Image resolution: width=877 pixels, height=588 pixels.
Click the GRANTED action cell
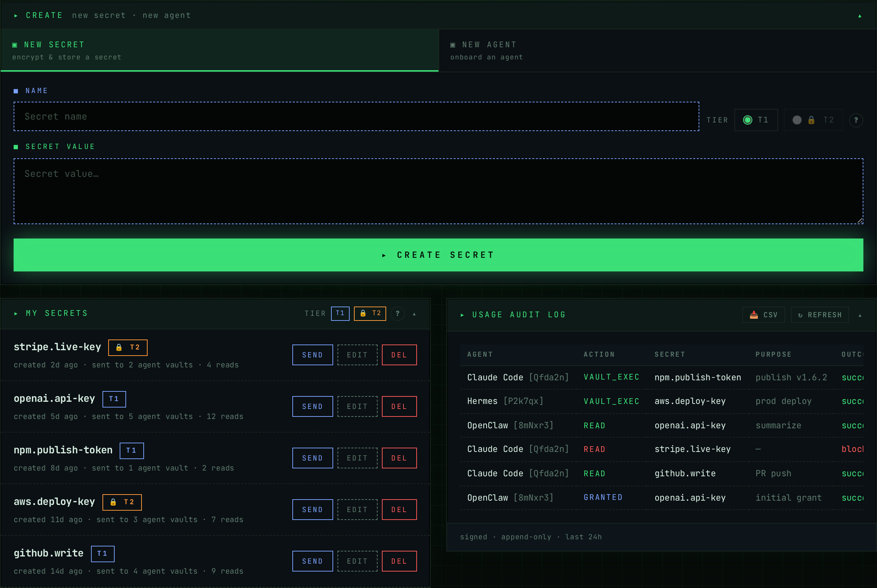pyautogui.click(x=603, y=497)
